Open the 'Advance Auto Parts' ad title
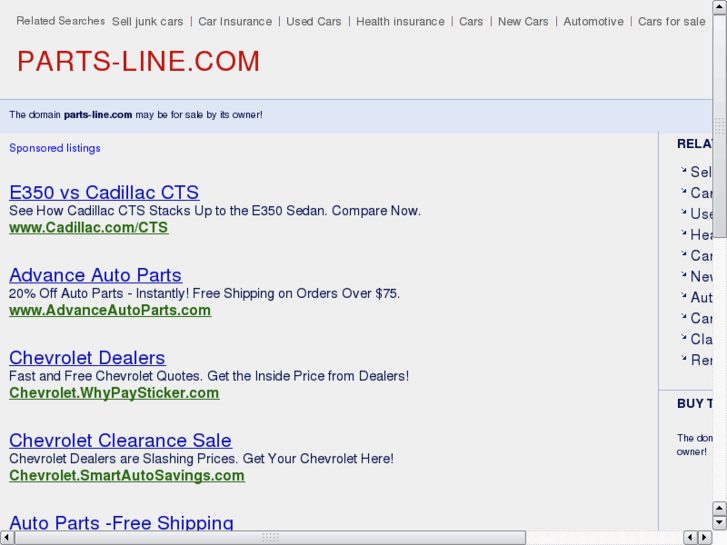 point(96,275)
